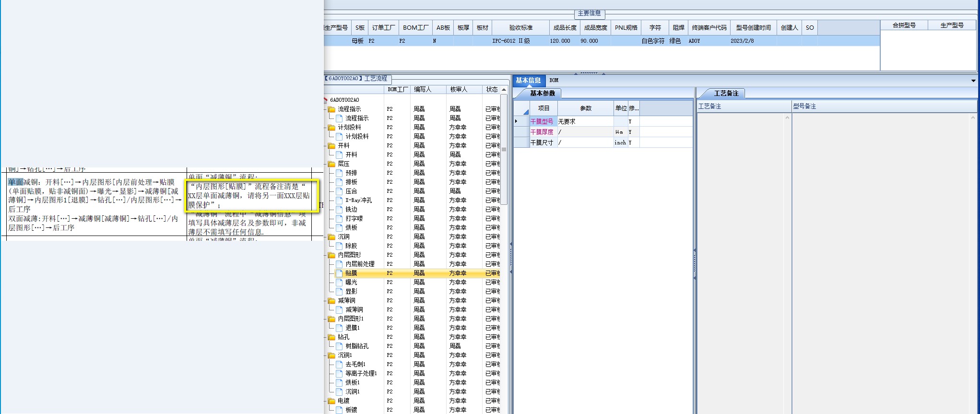Click the process tree scroll-up arrow
The image size is (980, 414).
click(504, 90)
